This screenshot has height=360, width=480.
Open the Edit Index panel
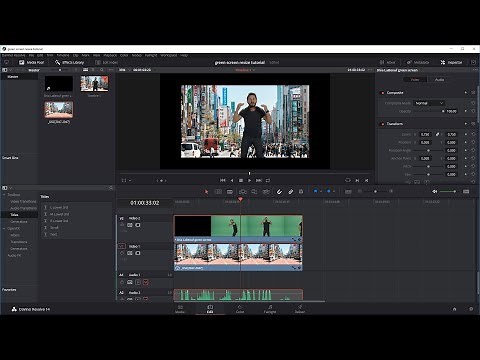(107, 62)
